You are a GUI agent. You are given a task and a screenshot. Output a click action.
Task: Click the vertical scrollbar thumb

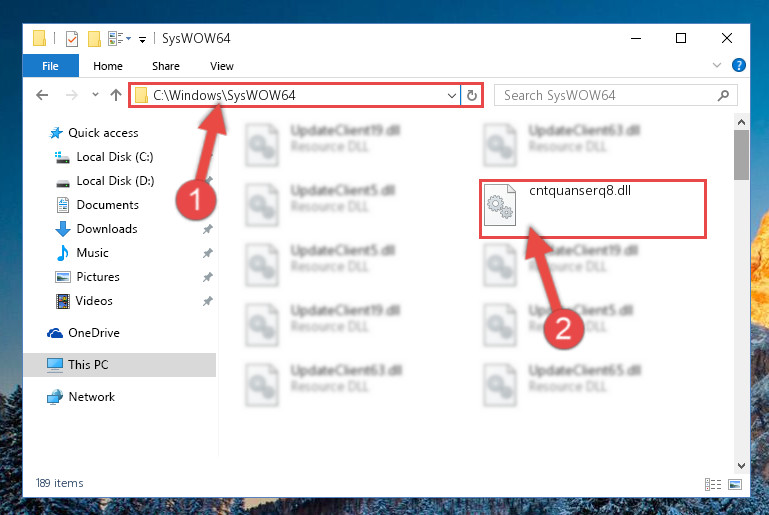pos(741,155)
